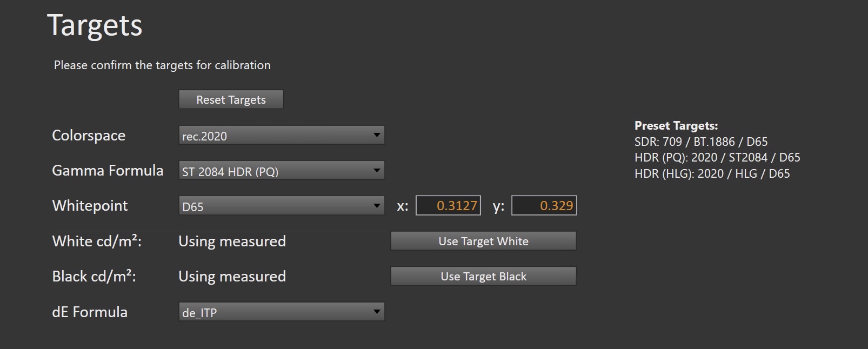Click the Colorspace label

pos(89,135)
